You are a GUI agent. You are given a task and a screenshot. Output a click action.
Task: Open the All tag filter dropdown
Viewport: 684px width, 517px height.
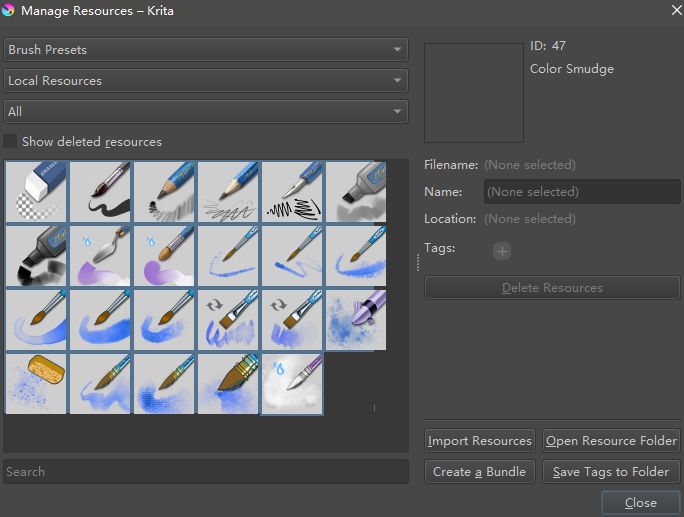point(205,112)
